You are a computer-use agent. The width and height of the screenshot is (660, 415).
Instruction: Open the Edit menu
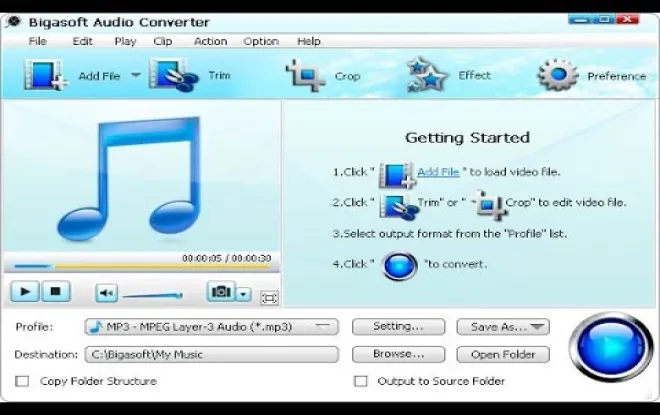pyautogui.click(x=82, y=41)
